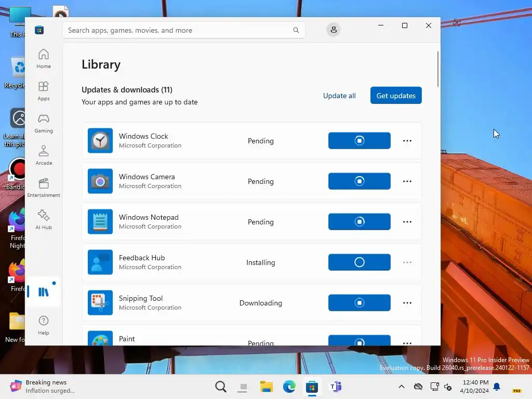The image size is (532, 399).
Task: Click the Paint app icon
Action: pos(100,338)
